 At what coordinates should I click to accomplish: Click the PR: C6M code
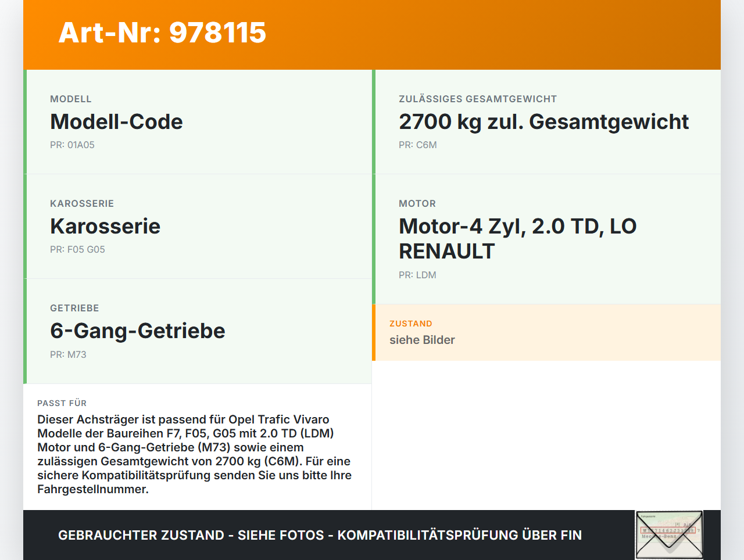point(417,145)
